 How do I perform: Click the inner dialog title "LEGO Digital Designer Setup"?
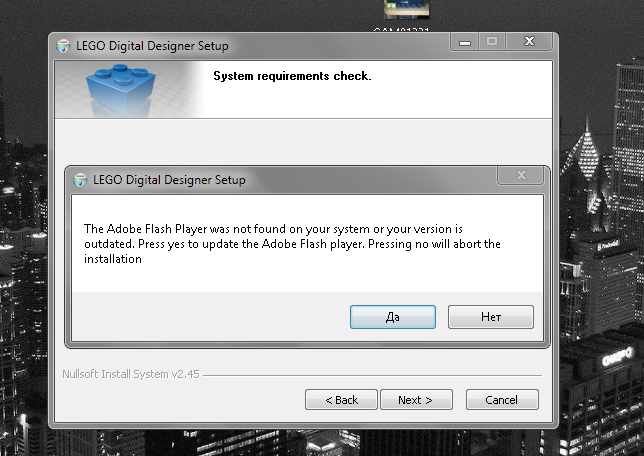(169, 180)
